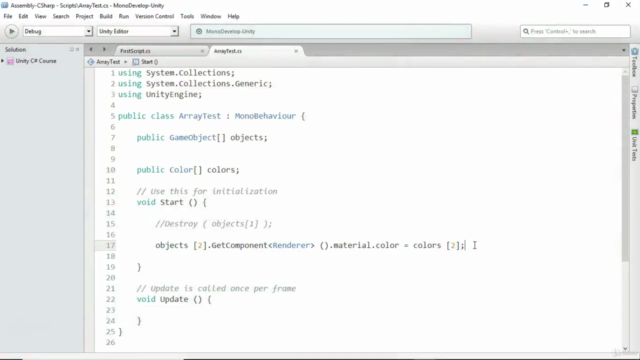This screenshot has height=360, width=640.
Task: Open the View menu
Action: click(x=40, y=16)
